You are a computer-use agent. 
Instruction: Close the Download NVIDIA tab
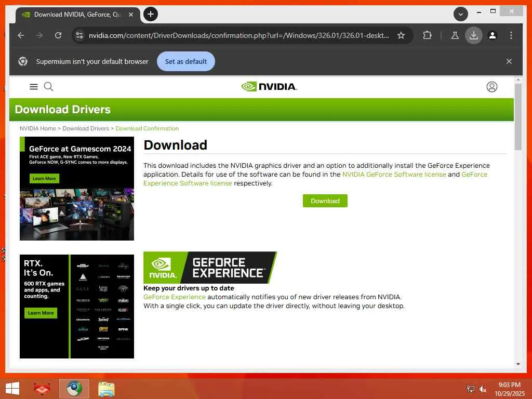pyautogui.click(x=131, y=15)
